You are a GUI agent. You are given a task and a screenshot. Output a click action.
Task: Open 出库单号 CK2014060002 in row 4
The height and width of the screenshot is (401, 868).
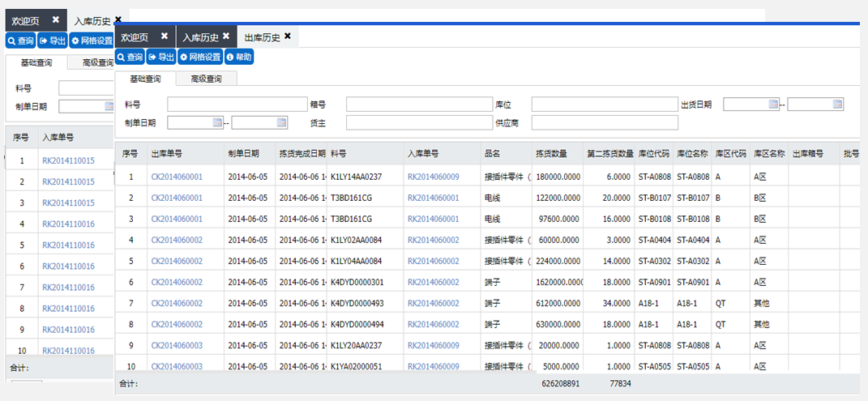(177, 240)
